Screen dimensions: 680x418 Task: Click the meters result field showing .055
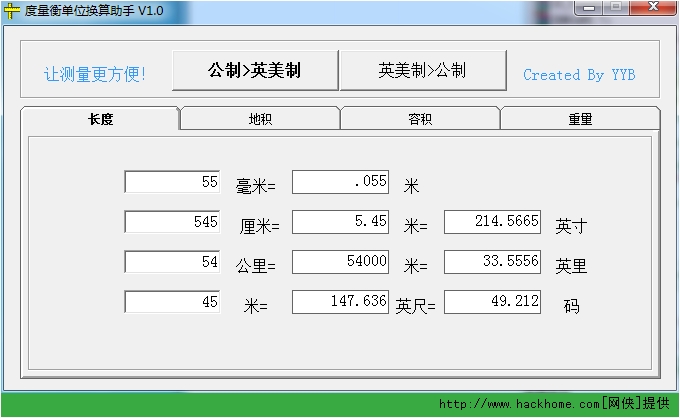(340, 182)
